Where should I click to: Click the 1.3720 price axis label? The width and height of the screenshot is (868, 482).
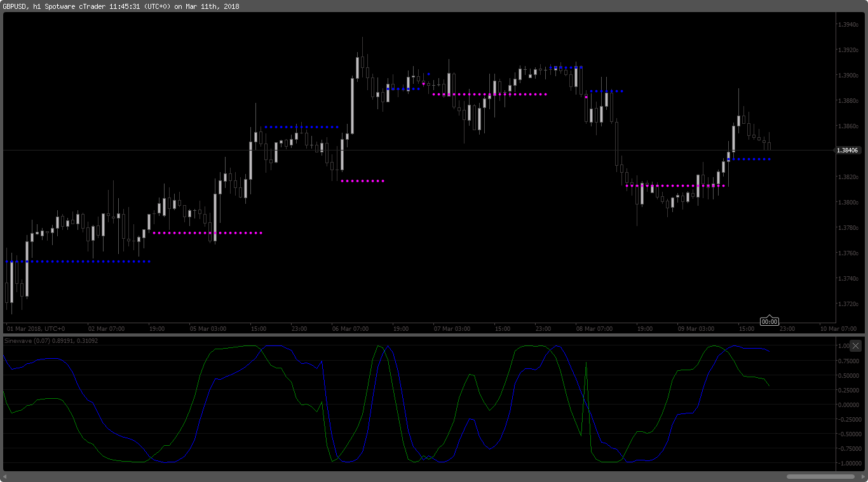848,304
